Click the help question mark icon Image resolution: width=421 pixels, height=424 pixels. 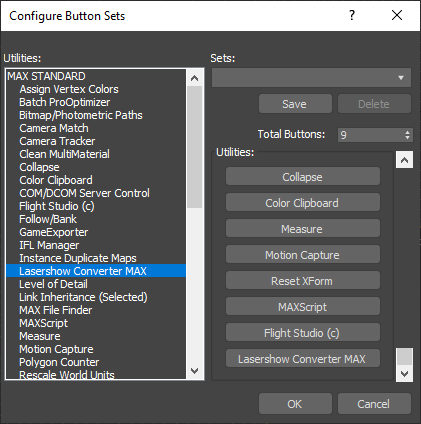tap(352, 15)
